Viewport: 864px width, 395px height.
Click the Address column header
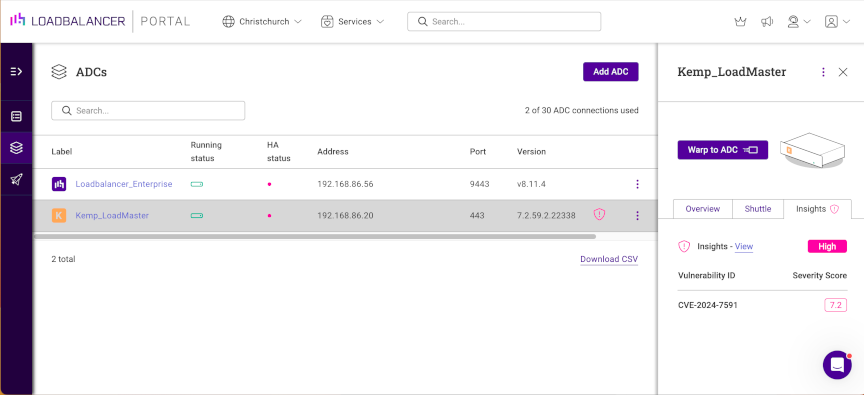click(x=333, y=151)
